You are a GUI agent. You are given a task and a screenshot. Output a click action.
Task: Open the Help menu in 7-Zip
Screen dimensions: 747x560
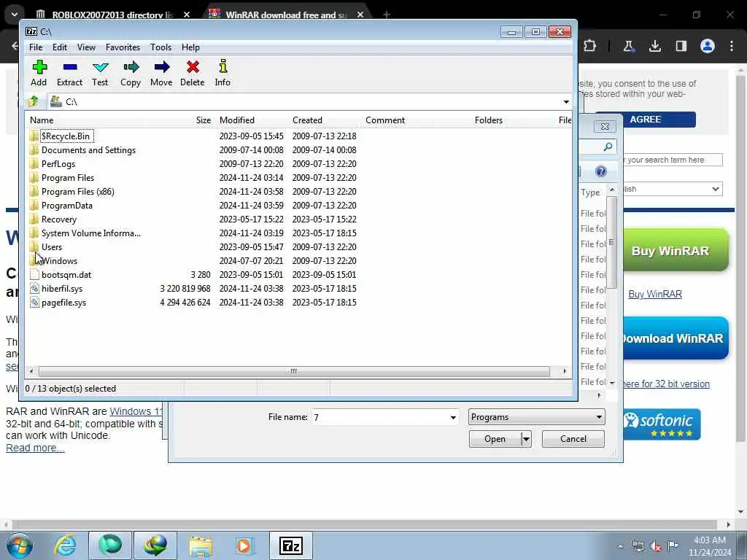[x=190, y=47]
